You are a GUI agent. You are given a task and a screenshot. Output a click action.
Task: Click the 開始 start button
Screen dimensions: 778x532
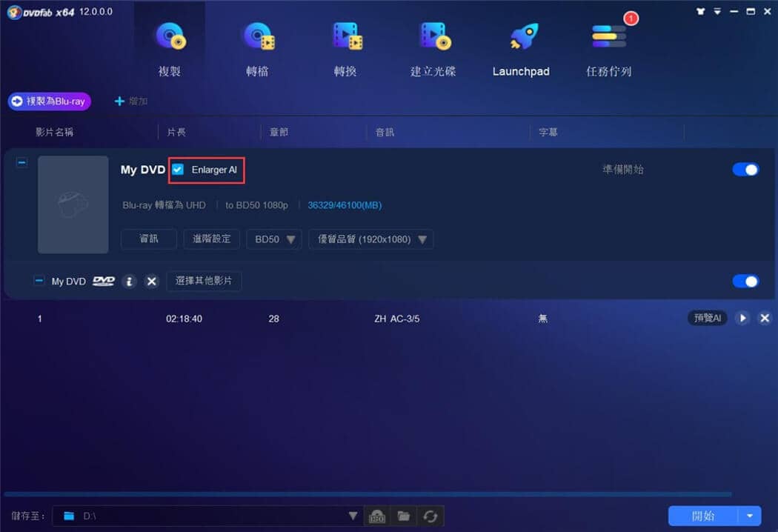click(x=703, y=516)
